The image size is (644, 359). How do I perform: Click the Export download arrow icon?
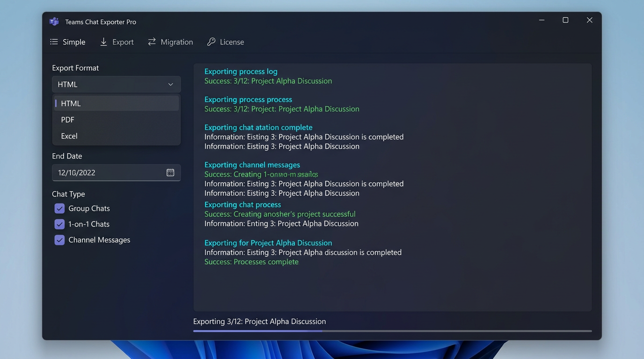tap(104, 42)
